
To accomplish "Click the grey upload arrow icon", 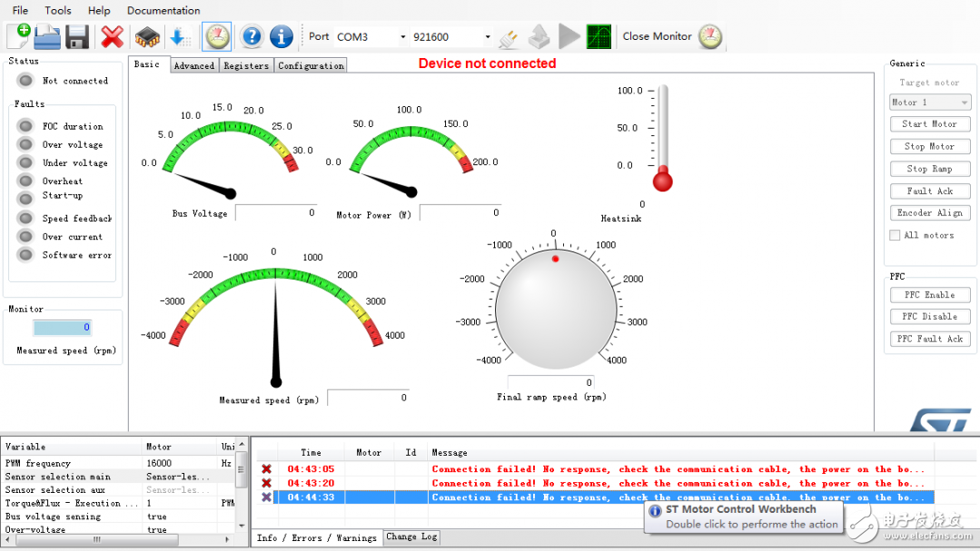I will 539,37.
